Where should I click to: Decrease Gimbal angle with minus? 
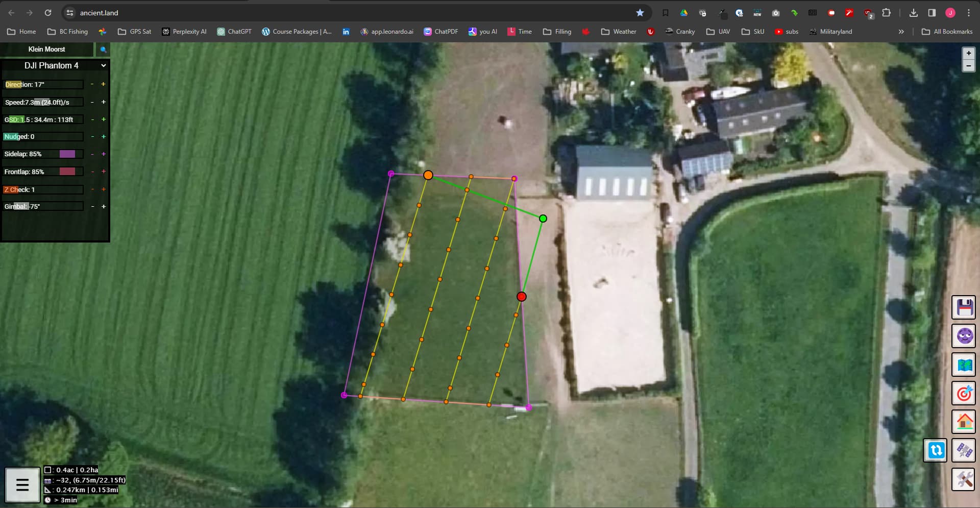click(x=92, y=207)
